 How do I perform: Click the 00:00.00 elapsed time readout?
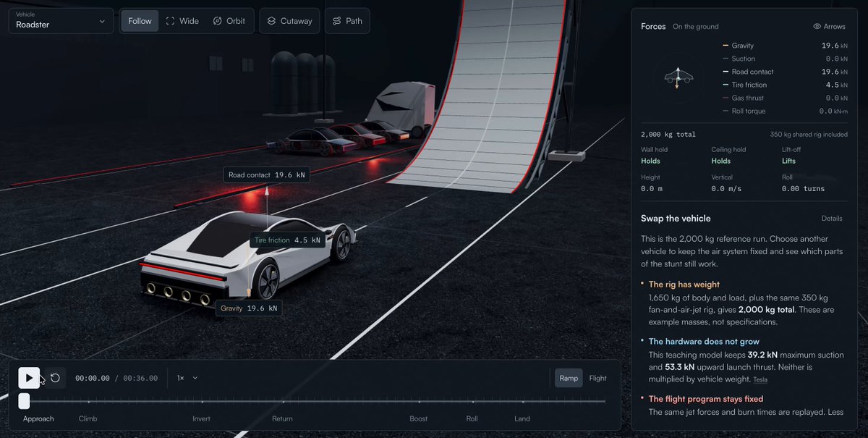coord(93,378)
